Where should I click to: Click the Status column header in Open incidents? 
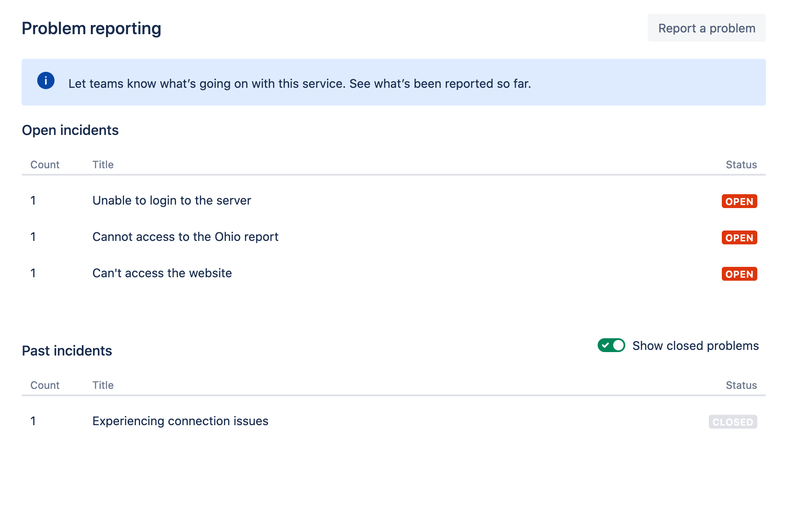pos(741,165)
